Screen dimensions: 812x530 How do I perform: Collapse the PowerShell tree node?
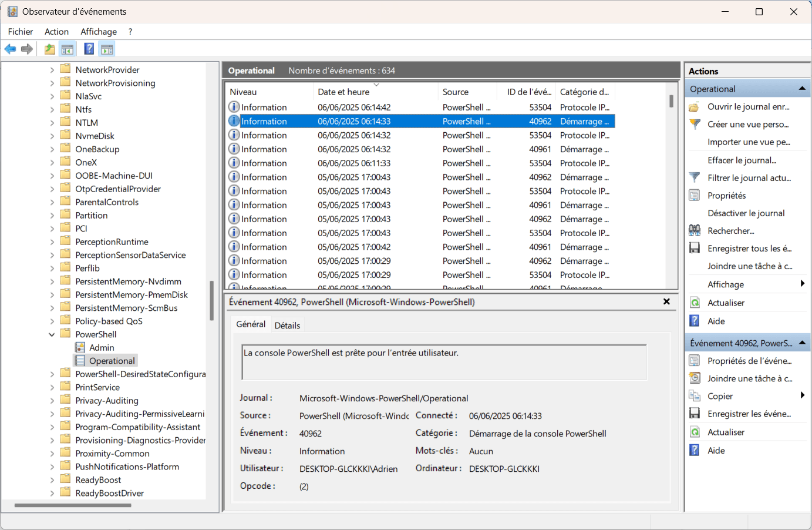(x=52, y=334)
